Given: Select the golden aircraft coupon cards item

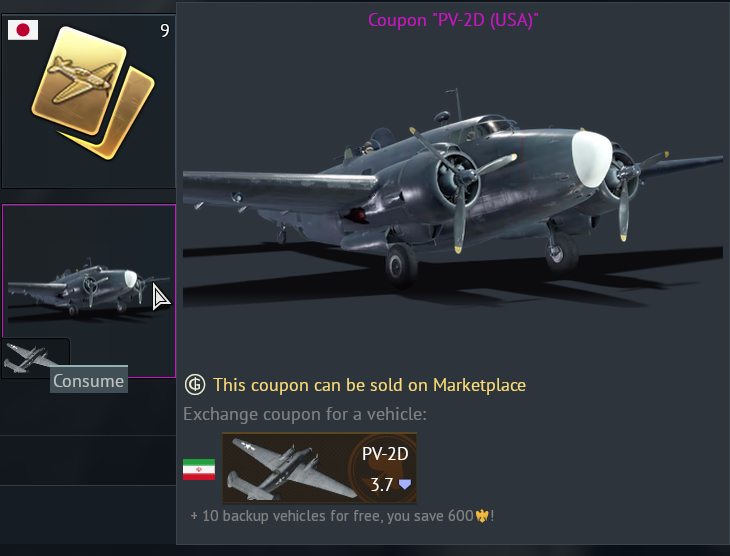Looking at the screenshot, I should (93, 92).
